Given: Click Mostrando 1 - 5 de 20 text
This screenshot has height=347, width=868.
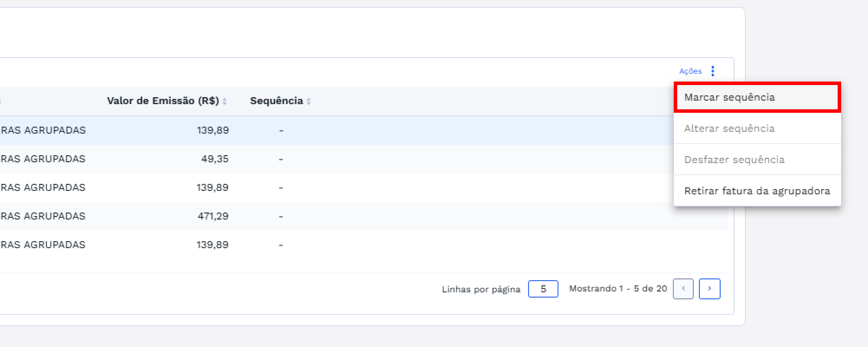Looking at the screenshot, I should pyautogui.click(x=618, y=288).
